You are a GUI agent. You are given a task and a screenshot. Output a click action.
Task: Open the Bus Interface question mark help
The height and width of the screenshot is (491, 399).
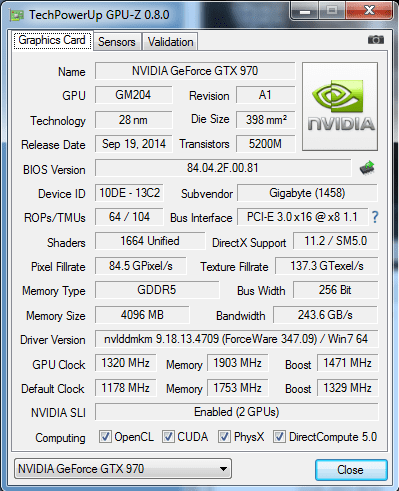click(x=375, y=217)
